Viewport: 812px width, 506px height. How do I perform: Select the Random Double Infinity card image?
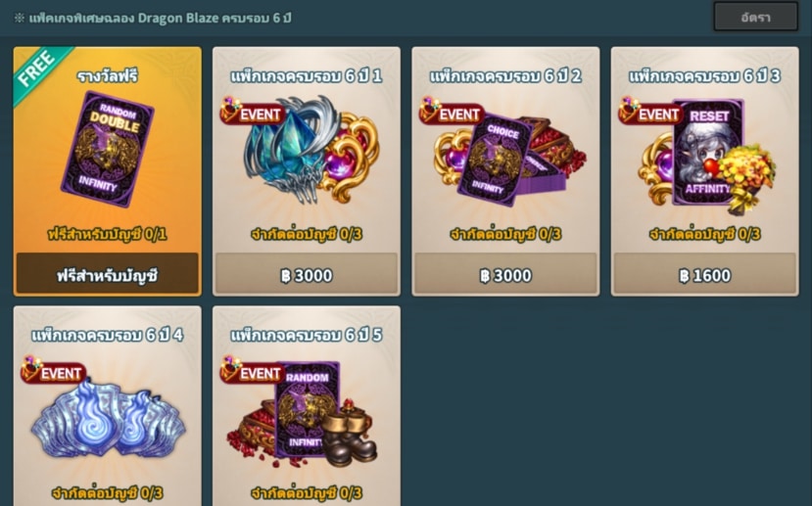(x=108, y=149)
